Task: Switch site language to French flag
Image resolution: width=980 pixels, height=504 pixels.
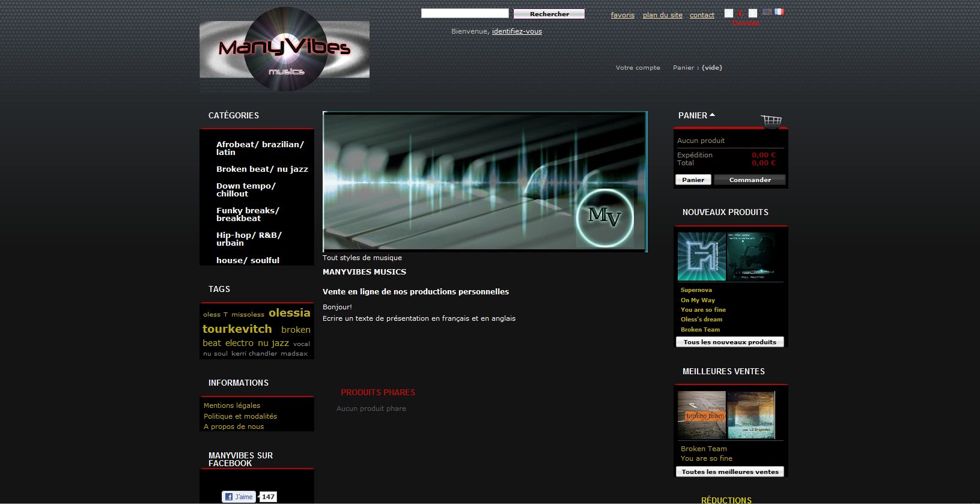Action: coord(779,12)
